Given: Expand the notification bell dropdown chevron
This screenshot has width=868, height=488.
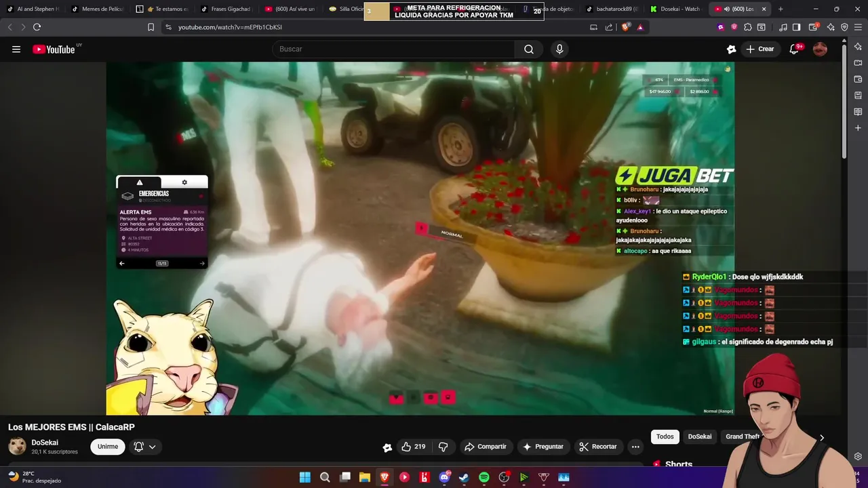Looking at the screenshot, I should click(x=153, y=447).
